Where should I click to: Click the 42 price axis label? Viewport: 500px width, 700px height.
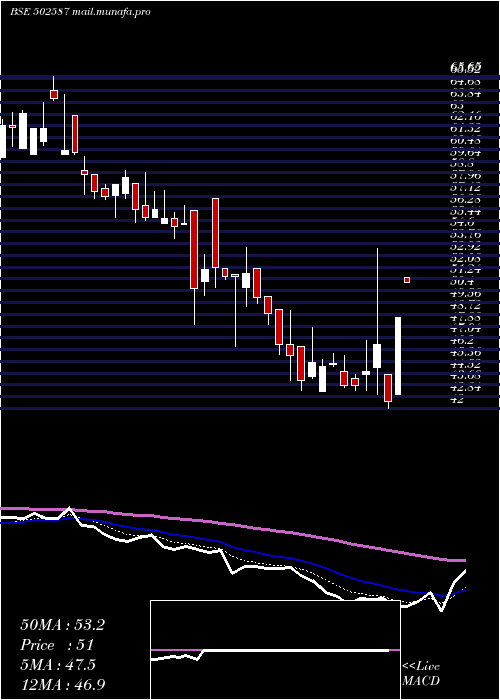coord(458,400)
